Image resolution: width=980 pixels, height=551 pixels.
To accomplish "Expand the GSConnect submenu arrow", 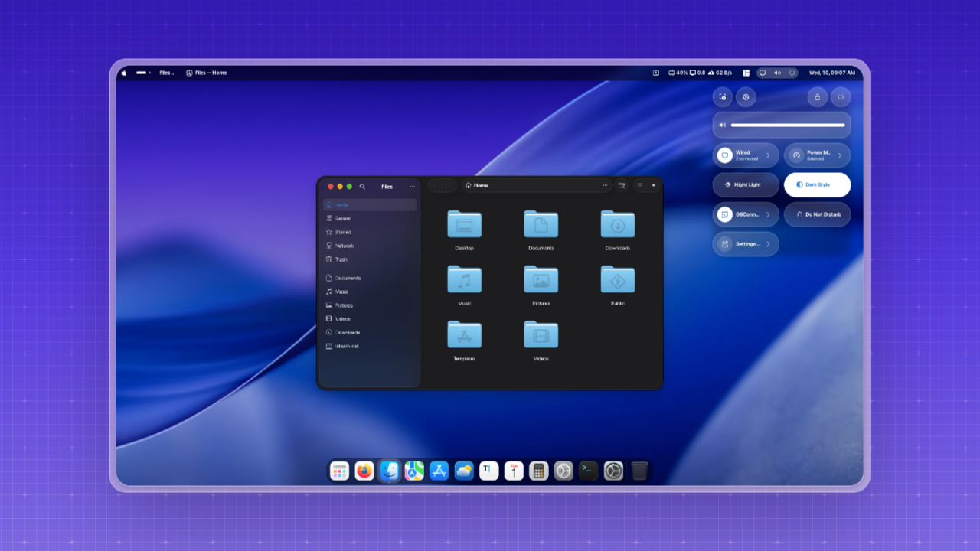I will point(769,214).
